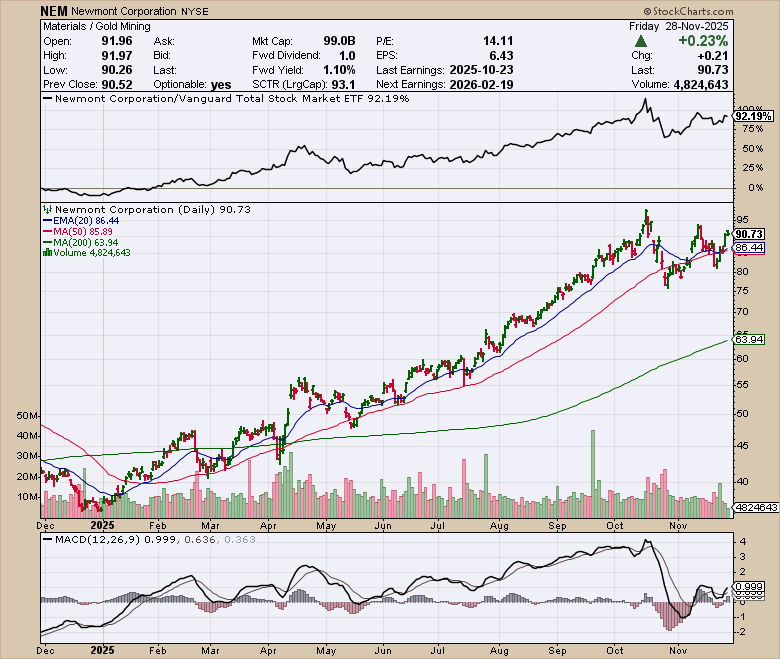Click the Fwd Dividend value 1.0
Image resolution: width=780 pixels, height=659 pixels.
pos(347,55)
